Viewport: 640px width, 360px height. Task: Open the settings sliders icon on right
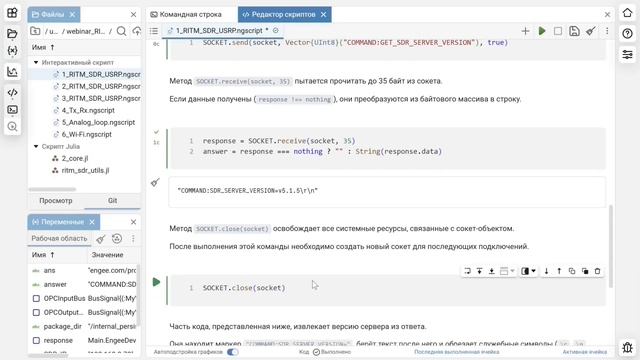[627, 54]
